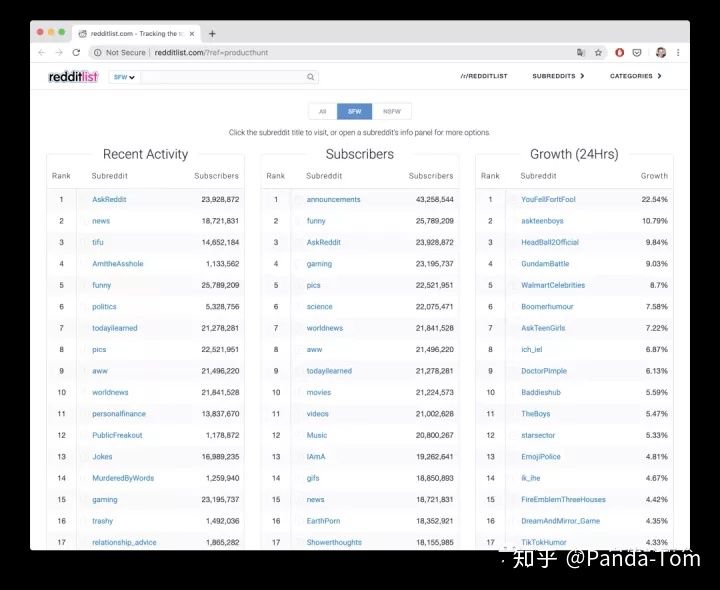This screenshot has height=590, width=720.
Task: Open the AmItheAsshole subreddit link
Action: pos(118,264)
